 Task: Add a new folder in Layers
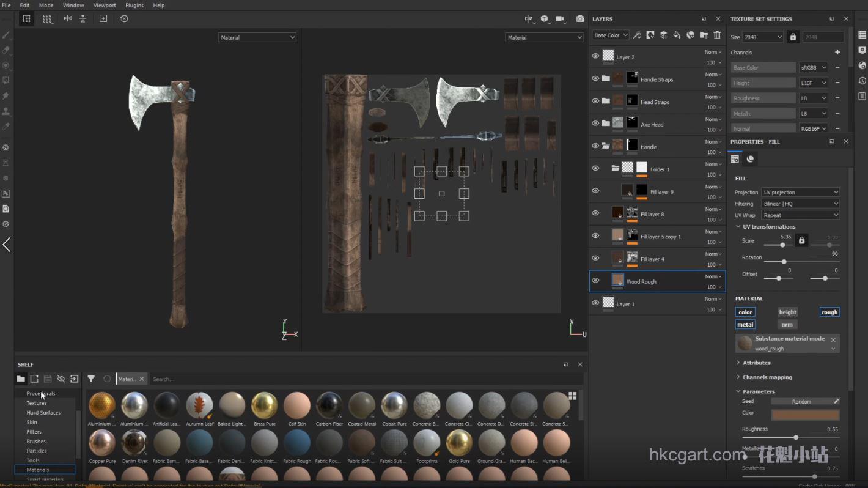pyautogui.click(x=704, y=35)
